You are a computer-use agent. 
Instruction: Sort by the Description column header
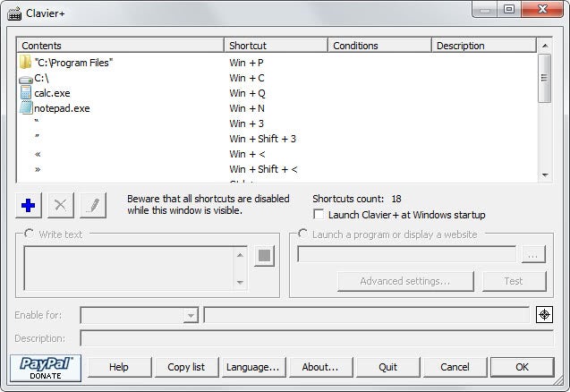click(484, 46)
